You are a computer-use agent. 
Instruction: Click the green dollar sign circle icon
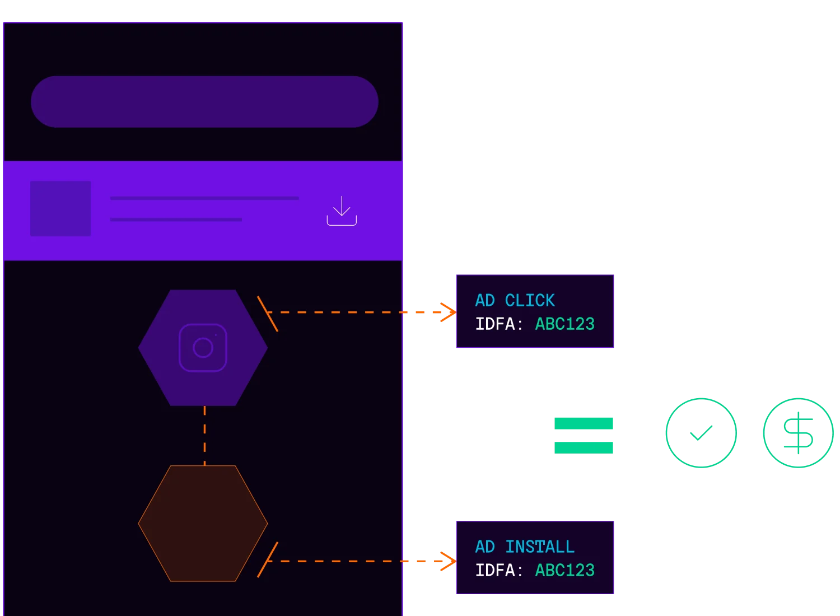[799, 433]
